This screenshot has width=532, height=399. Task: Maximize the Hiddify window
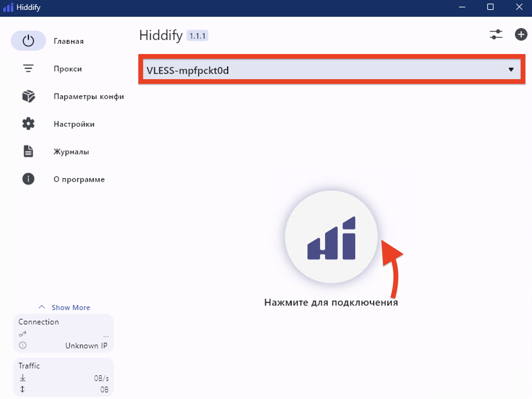point(490,7)
